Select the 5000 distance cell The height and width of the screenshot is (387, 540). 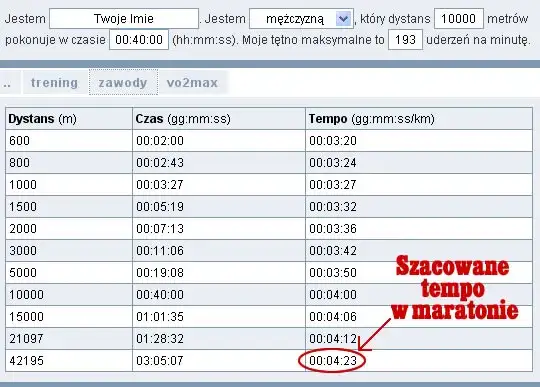pyautogui.click(x=69, y=273)
